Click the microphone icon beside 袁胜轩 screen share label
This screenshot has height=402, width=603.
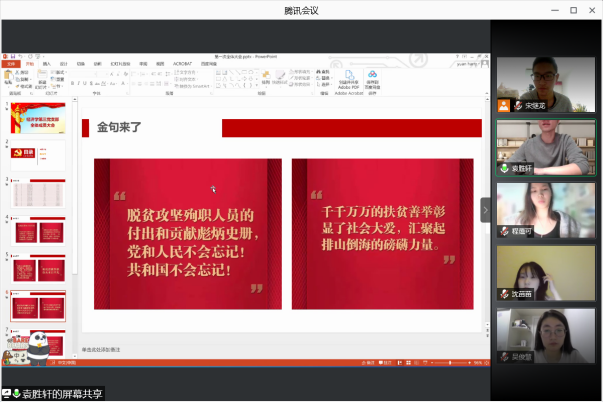[16, 393]
